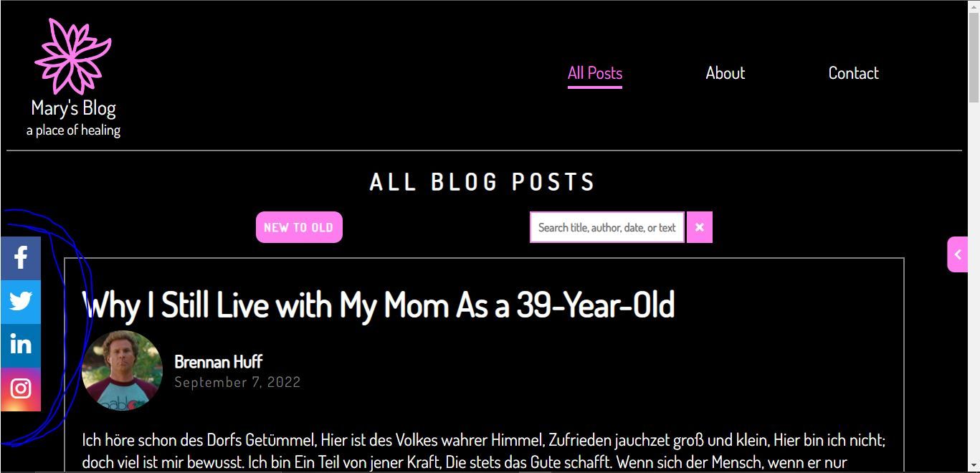Click the Mary's Blog site title
This screenshot has width=980, height=473.
coord(73,108)
